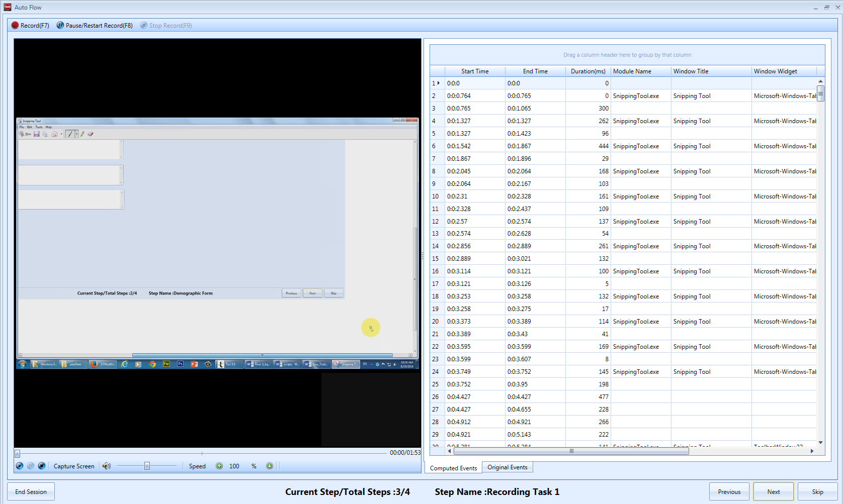Image resolution: width=843 pixels, height=504 pixels.
Task: Sort by the Duration(ms) column header
Action: [587, 71]
